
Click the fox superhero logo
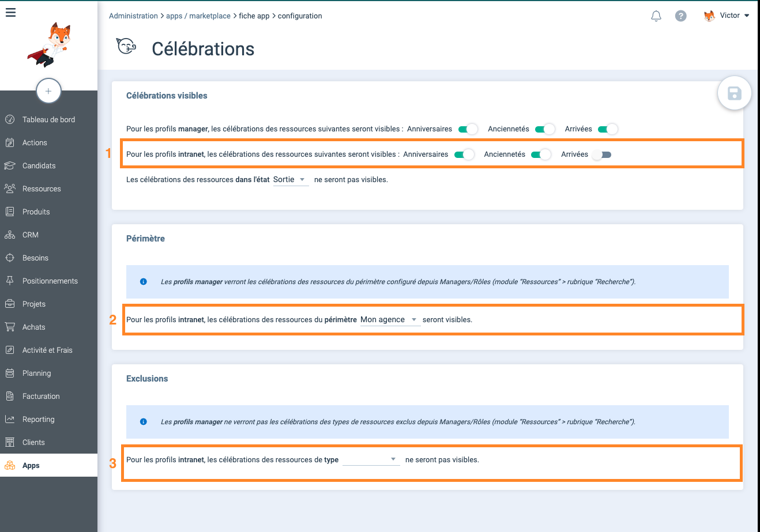[x=49, y=45]
